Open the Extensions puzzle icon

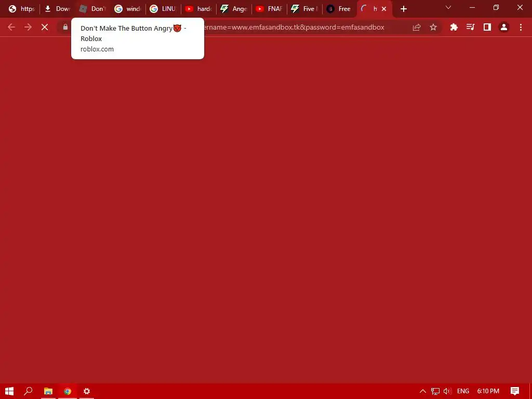(454, 27)
